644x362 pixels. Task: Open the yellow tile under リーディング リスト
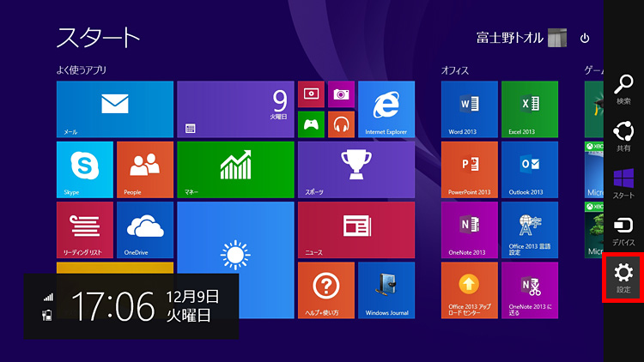coord(115,268)
